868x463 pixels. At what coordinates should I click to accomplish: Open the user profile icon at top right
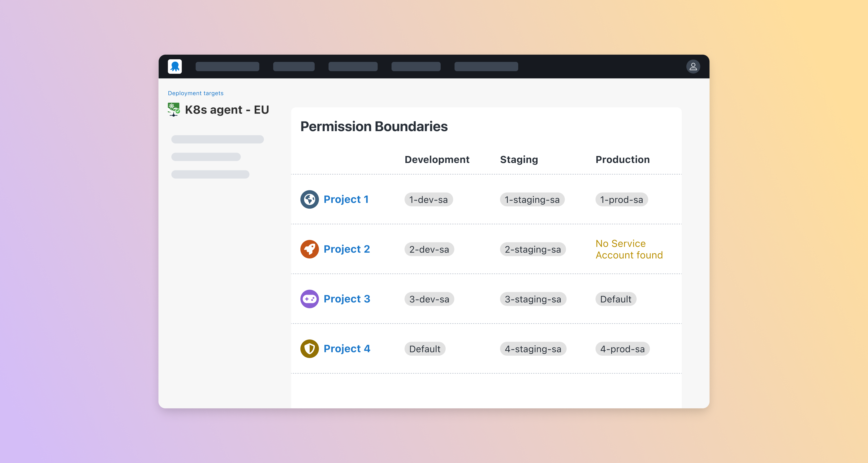pos(693,66)
